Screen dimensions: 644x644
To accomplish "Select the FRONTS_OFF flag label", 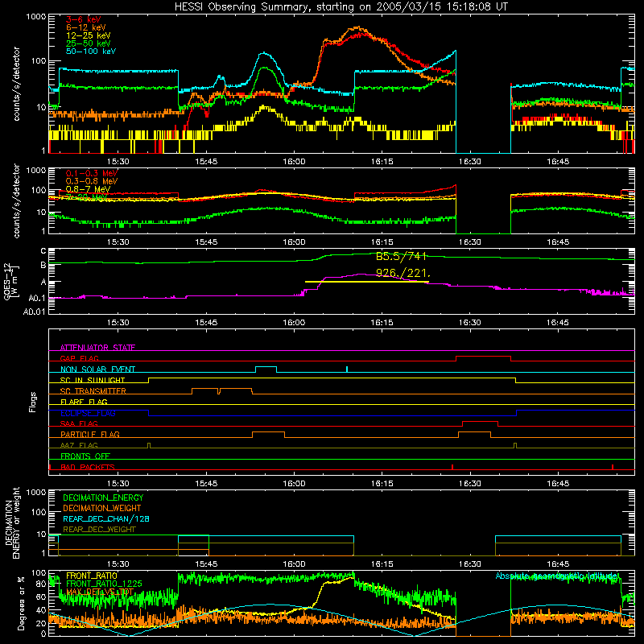I will tap(85, 456).
